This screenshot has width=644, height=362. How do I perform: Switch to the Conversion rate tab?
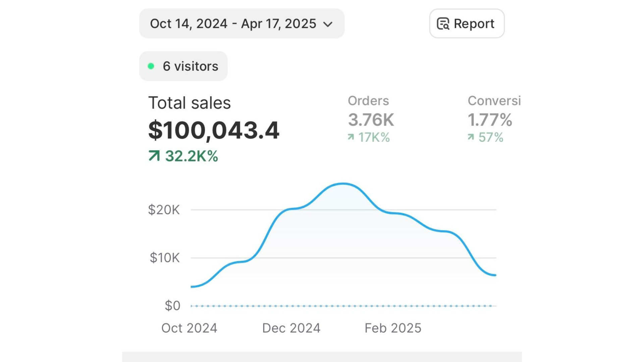point(494,101)
